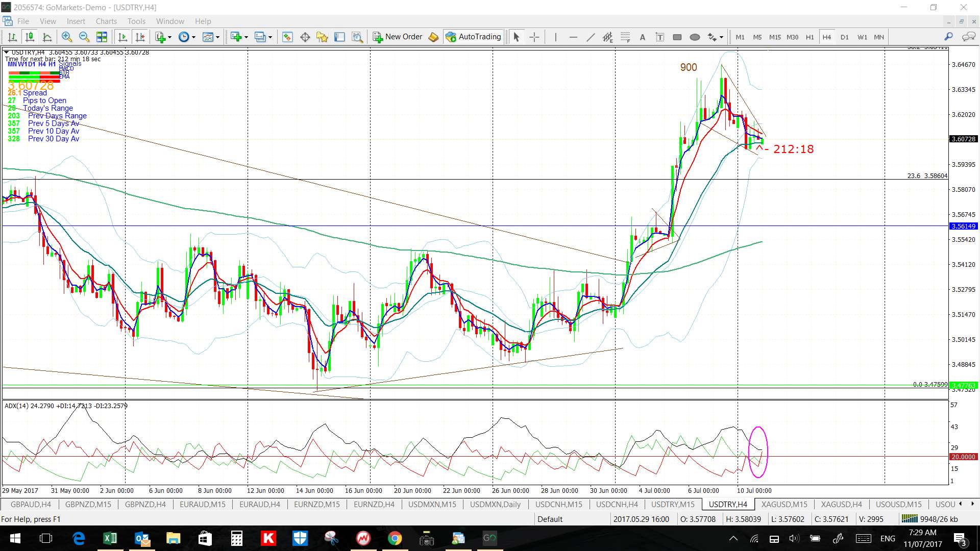Open Task View on taskbar
The image size is (980, 551).
click(x=46, y=538)
